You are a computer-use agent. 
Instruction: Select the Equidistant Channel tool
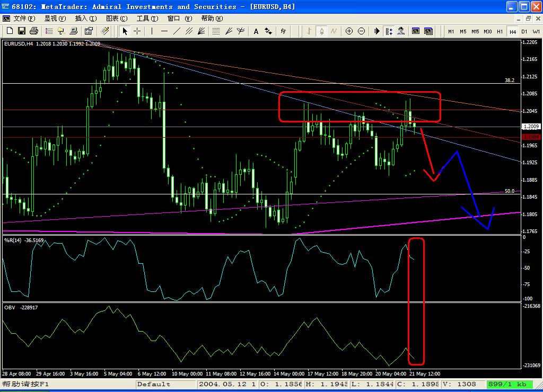point(189,31)
